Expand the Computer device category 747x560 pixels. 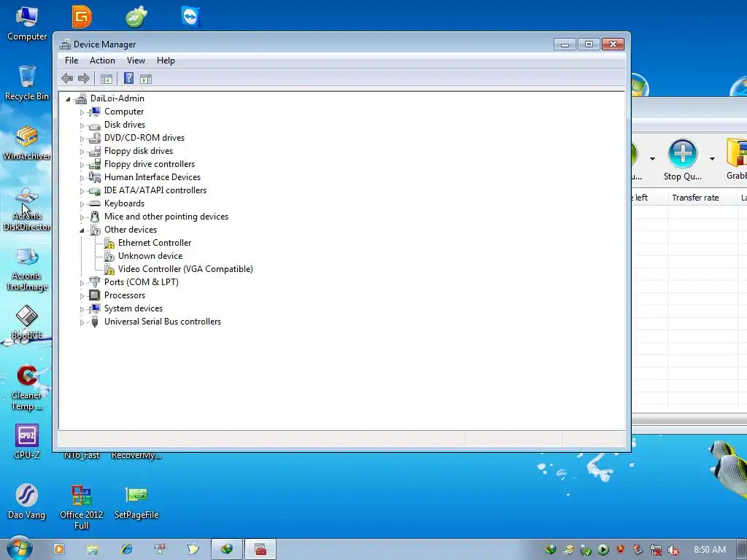click(82, 112)
